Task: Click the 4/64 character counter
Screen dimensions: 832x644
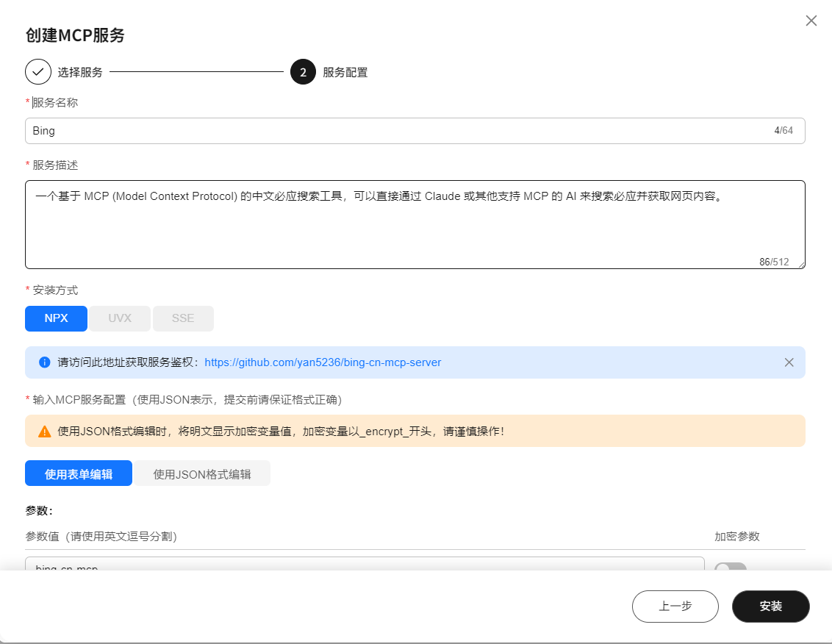Action: tap(783, 131)
